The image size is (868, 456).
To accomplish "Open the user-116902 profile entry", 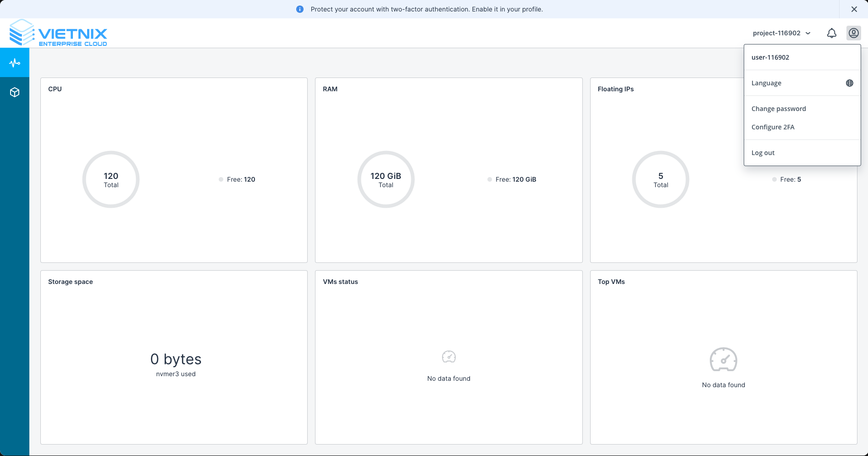I will [770, 57].
